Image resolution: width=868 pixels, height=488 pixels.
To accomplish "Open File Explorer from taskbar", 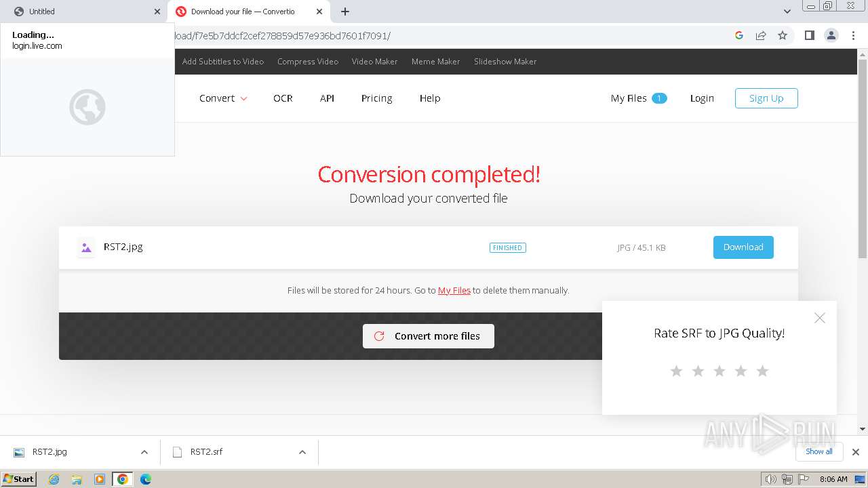I will (77, 479).
